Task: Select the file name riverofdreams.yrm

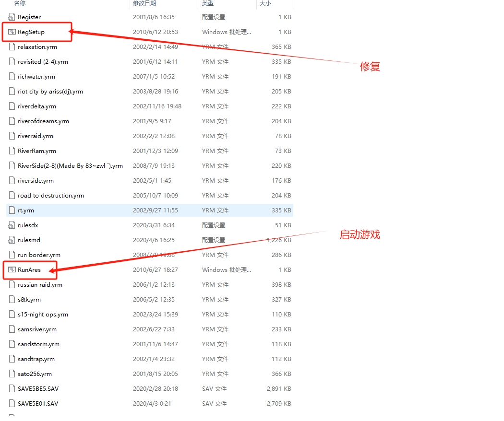Action: click(43, 121)
